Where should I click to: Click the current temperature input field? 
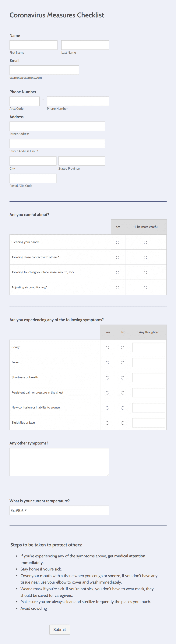pos(59,510)
